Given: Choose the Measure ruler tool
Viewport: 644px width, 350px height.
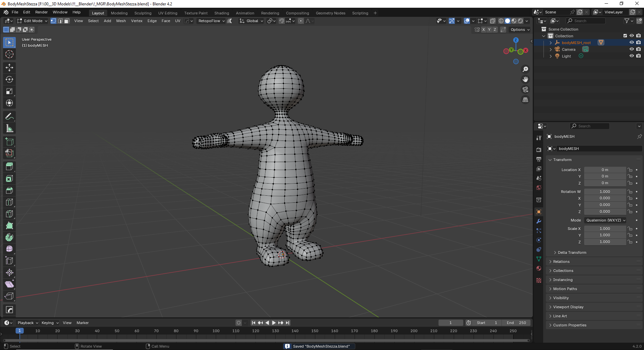Looking at the screenshot, I should coord(9,128).
